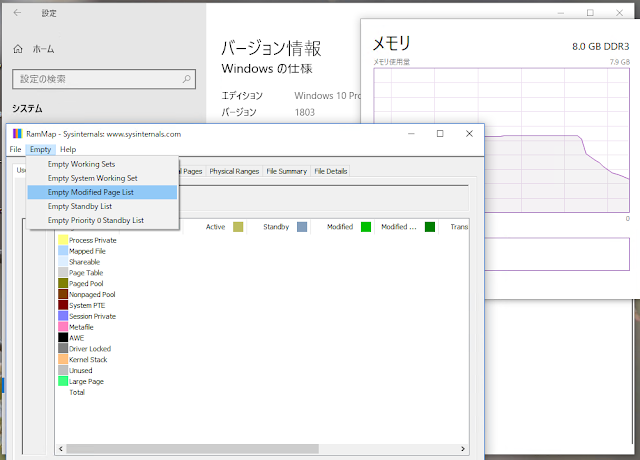Click the Driver Locked gray swatch
This screenshot has width=640, height=460.
coord(63,349)
